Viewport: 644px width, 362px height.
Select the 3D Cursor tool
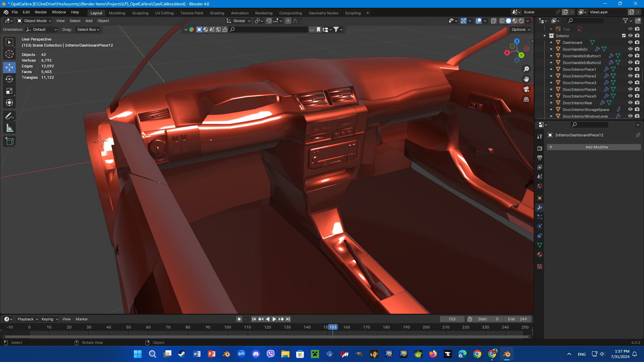click(x=9, y=54)
